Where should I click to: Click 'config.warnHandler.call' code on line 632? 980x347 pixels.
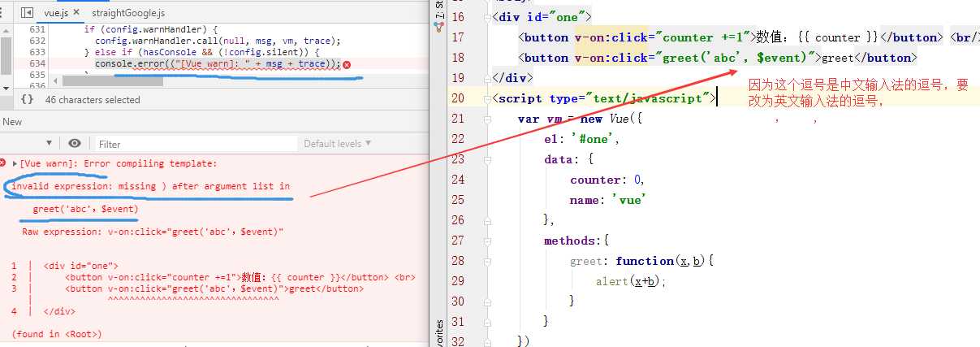[x=153, y=41]
